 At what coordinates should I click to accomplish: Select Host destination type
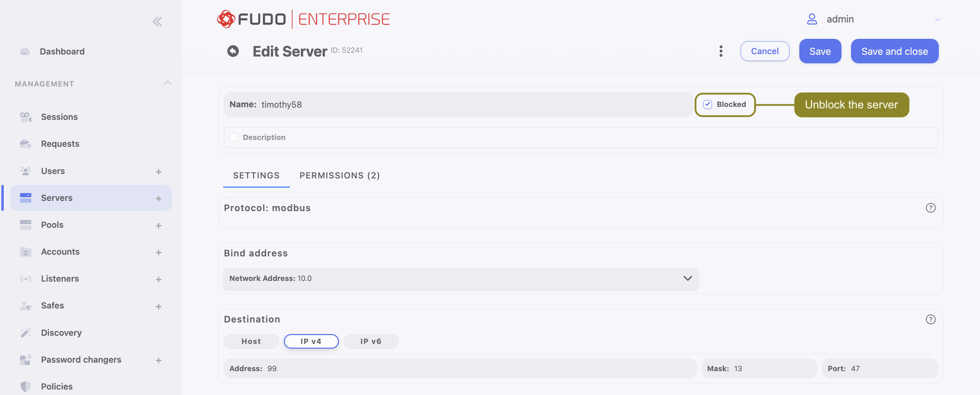click(251, 341)
